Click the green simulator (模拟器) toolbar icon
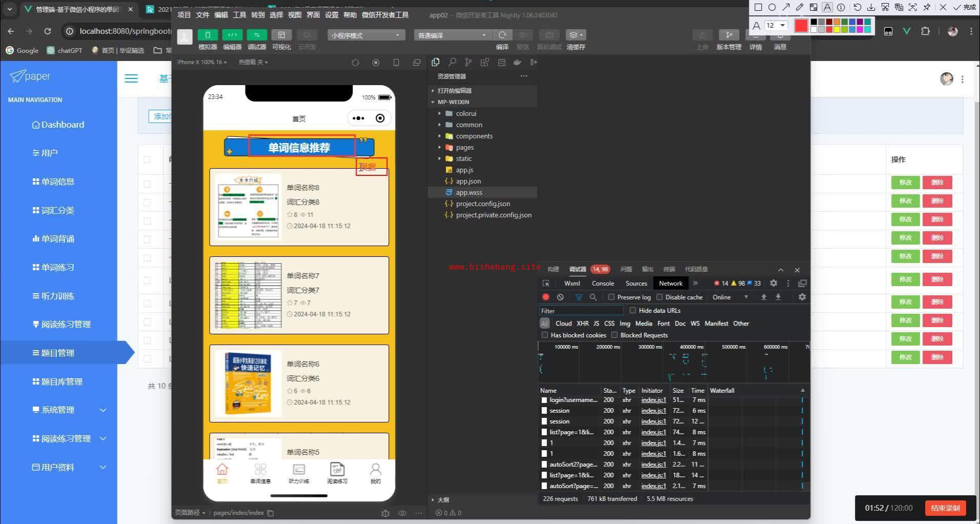This screenshot has width=980, height=524. coord(207,35)
